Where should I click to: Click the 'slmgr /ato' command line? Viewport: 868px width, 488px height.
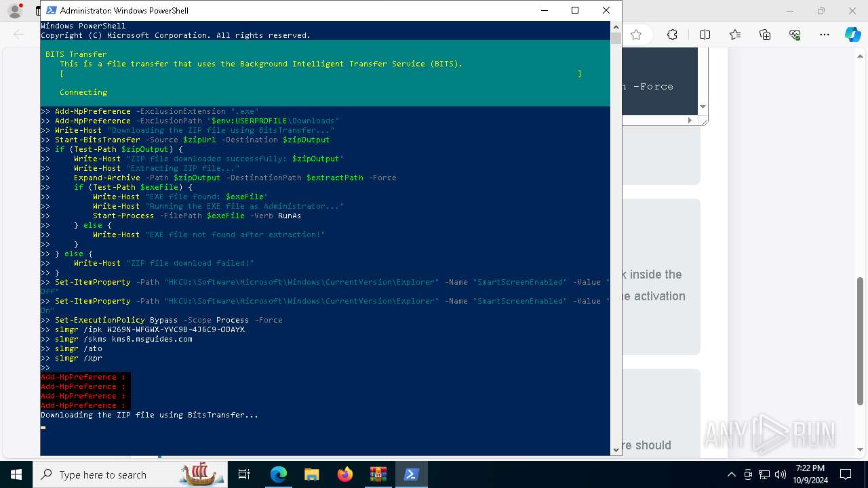(79, 348)
